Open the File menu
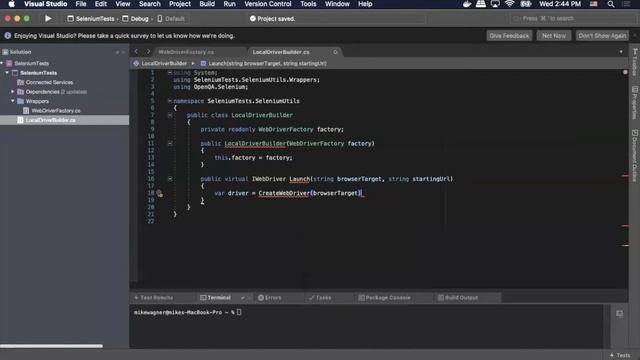The image size is (640, 360). pyautogui.click(x=81, y=4)
